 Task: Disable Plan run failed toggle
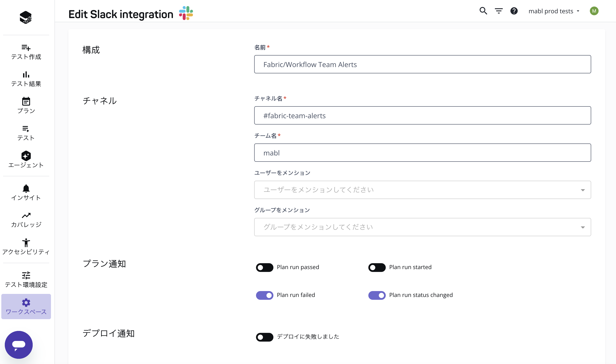pyautogui.click(x=265, y=295)
